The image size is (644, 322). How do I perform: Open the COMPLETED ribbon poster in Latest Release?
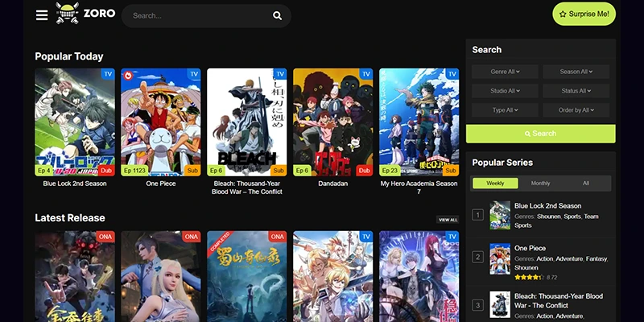pos(247,276)
